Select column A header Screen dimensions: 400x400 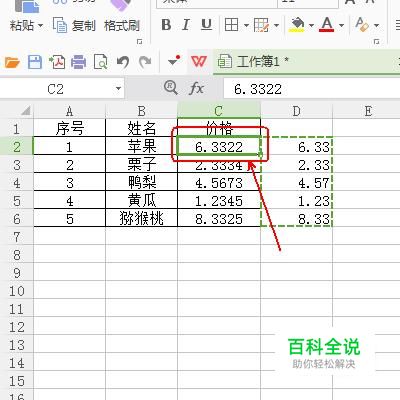click(x=69, y=111)
